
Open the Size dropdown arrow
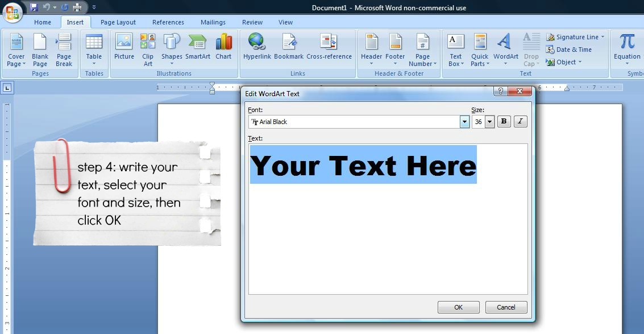coord(489,122)
